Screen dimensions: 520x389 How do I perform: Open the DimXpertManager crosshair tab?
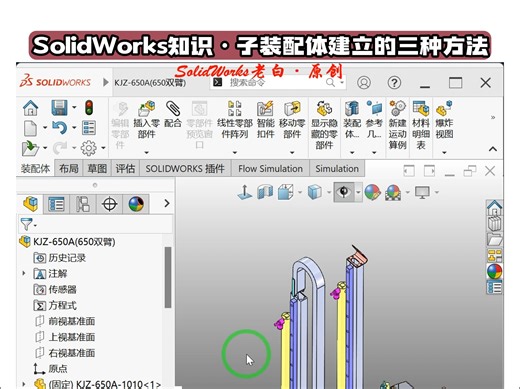[109, 204]
